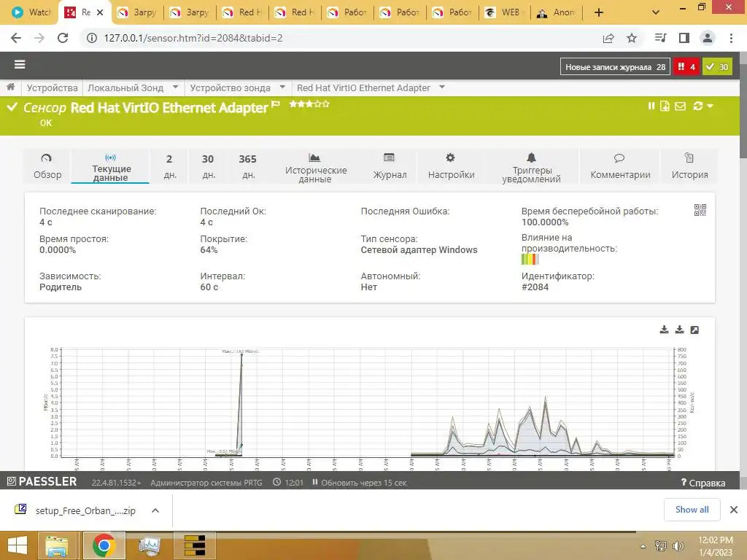
Task: Click the refresh scan now icon
Action: pos(698,106)
